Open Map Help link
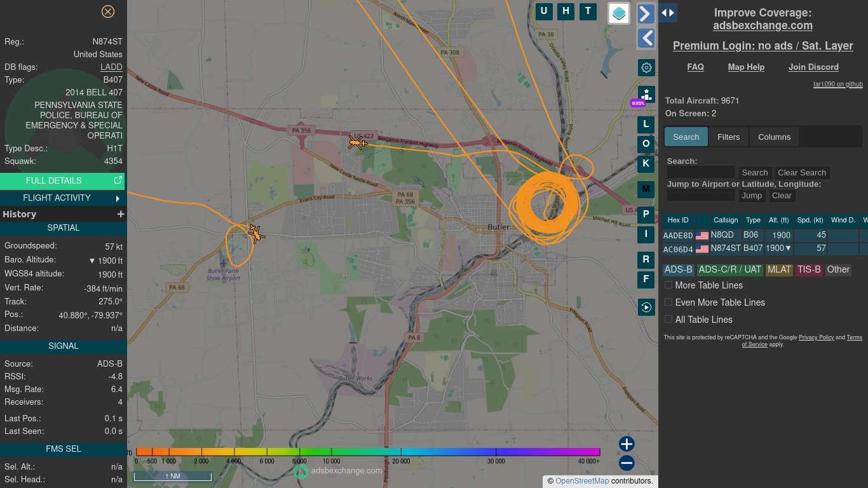This screenshot has height=488, width=868. 746,67
